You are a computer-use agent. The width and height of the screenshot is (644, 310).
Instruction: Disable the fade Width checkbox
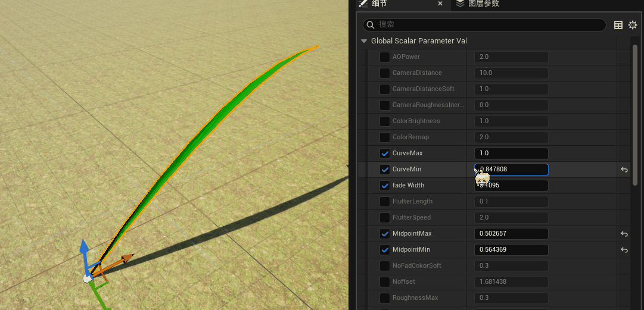[385, 185]
